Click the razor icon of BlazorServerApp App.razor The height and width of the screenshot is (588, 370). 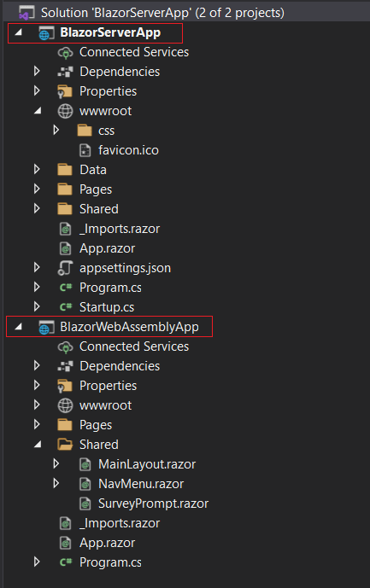coord(65,248)
